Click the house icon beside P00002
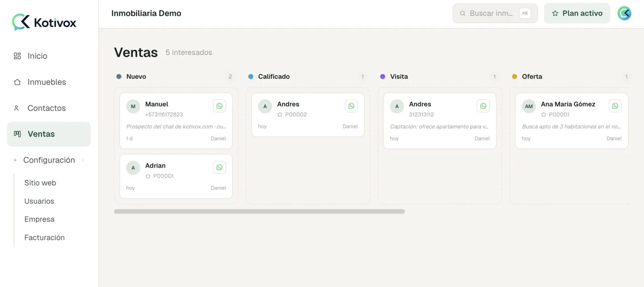 point(280,115)
